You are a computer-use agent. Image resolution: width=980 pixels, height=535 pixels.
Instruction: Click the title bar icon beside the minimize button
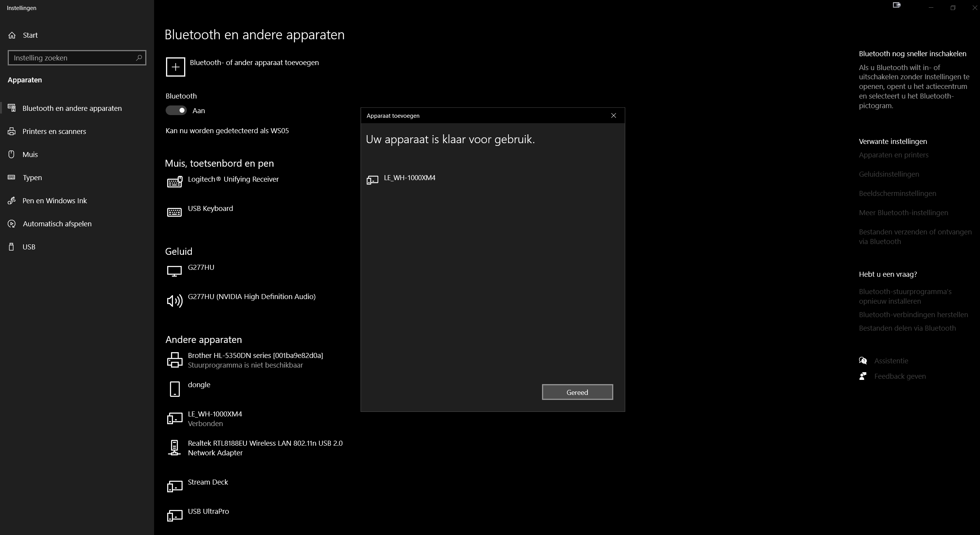(x=897, y=5)
